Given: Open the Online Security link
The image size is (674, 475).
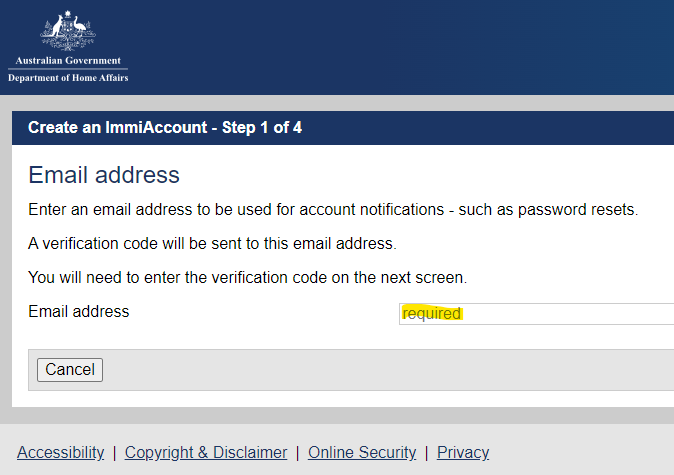Looking at the screenshot, I should click(362, 453).
